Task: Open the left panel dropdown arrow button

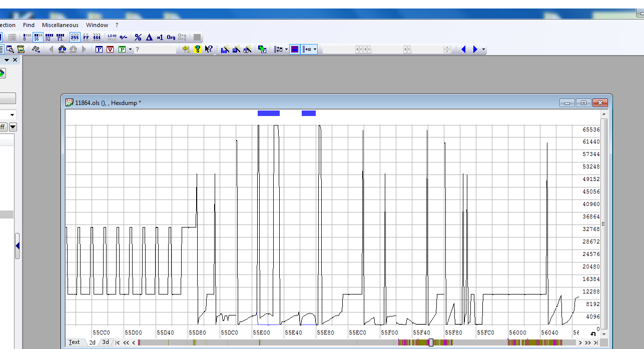Action: click(x=13, y=127)
